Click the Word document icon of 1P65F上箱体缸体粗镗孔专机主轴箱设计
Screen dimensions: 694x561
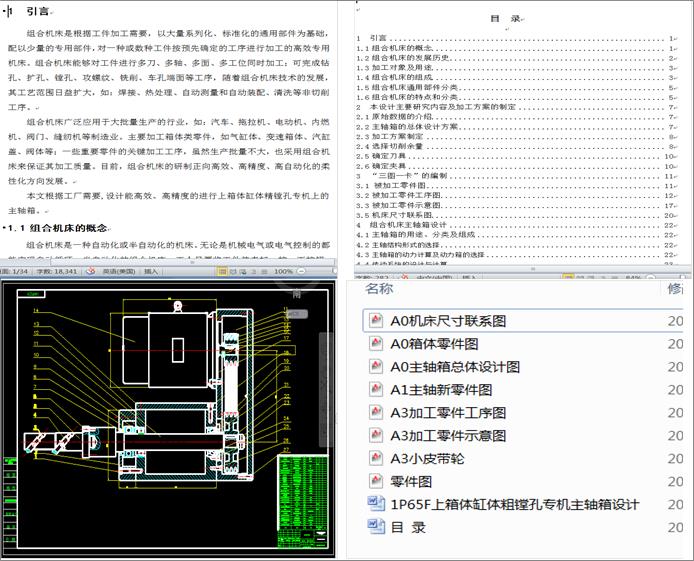coord(376,504)
